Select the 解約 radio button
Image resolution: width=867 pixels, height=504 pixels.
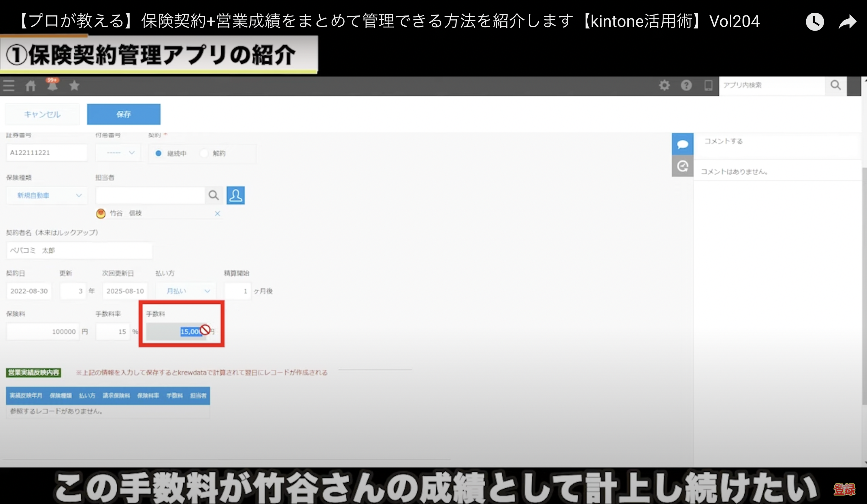coord(204,153)
